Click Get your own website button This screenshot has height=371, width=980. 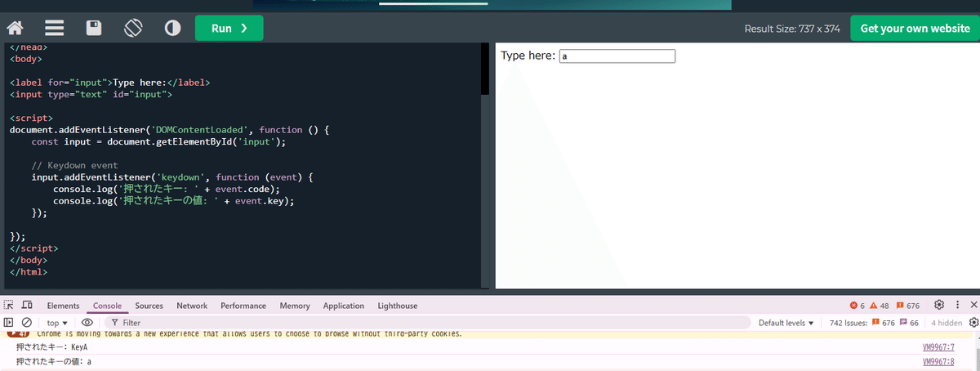pyautogui.click(x=915, y=29)
